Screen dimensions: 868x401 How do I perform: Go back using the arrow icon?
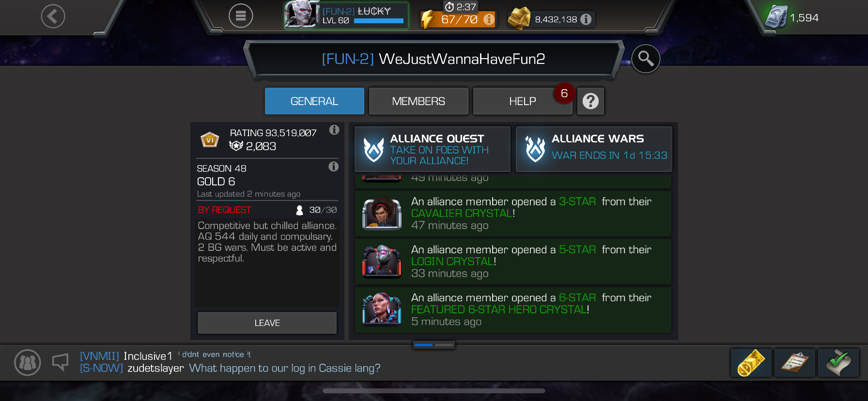pyautogui.click(x=53, y=16)
